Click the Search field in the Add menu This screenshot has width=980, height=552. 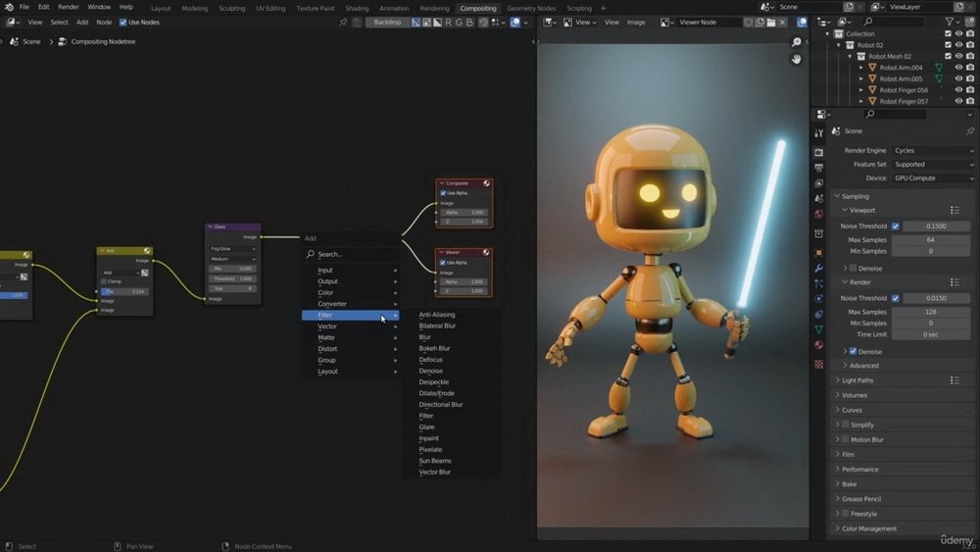pos(351,255)
